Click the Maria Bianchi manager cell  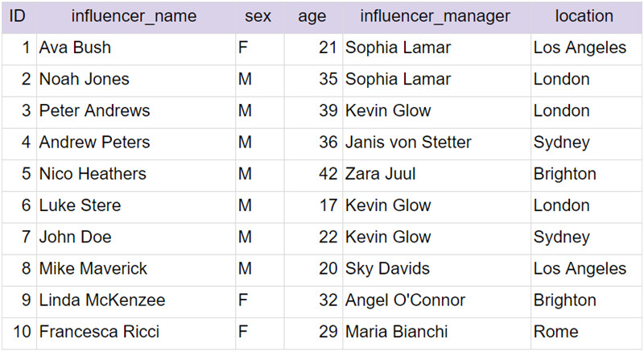pyautogui.click(x=436, y=333)
